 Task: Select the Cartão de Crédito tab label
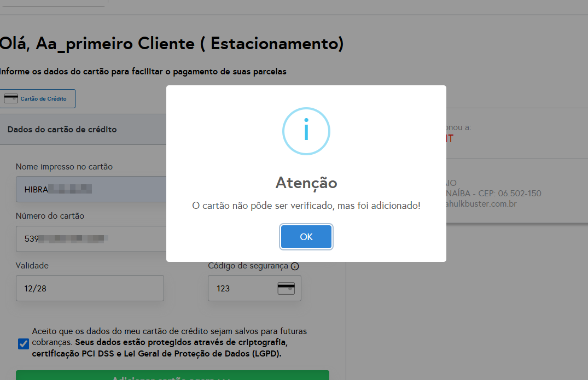tap(43, 99)
